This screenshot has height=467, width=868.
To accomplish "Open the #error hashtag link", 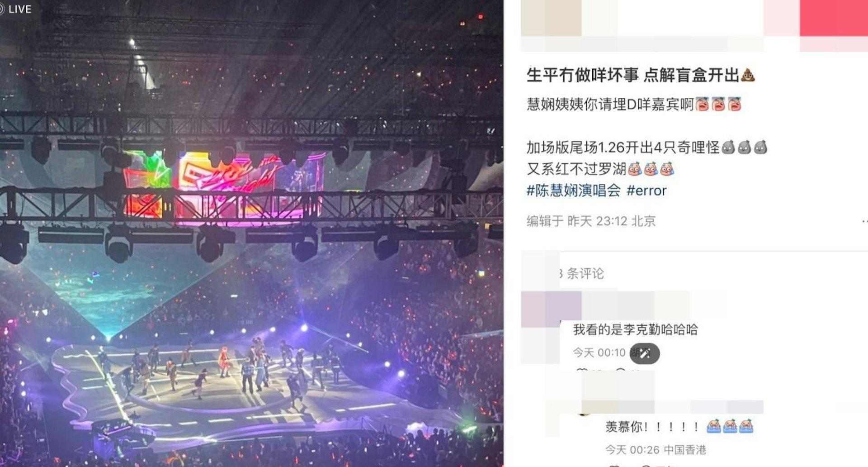I will point(646,191).
